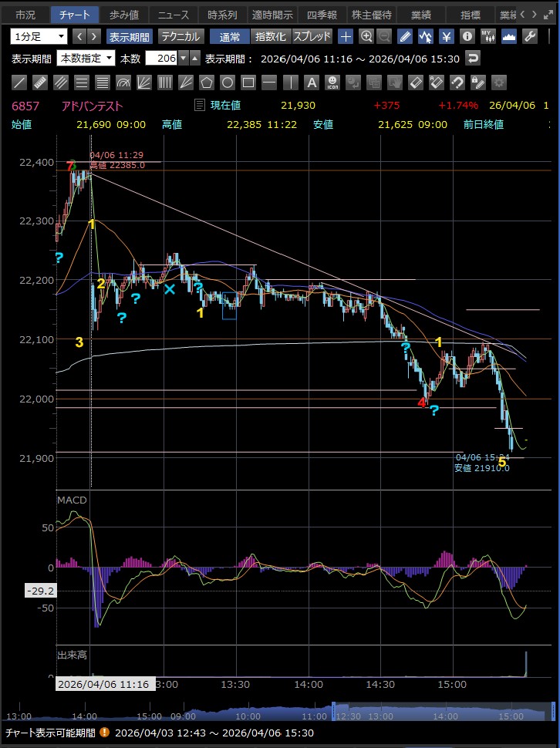Switch to the ニュース tab
This screenshot has width=560, height=748.
[x=173, y=15]
